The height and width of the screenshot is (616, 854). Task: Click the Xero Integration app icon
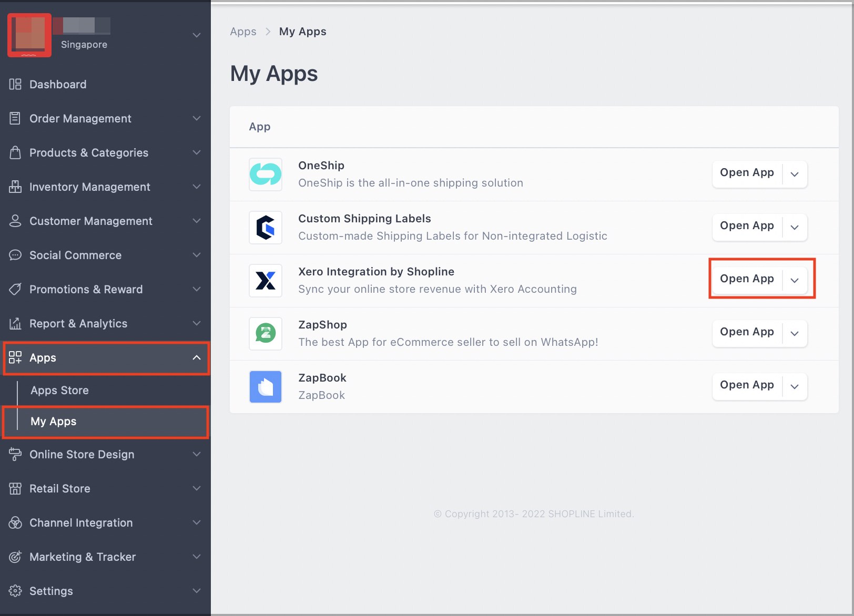coord(266,281)
